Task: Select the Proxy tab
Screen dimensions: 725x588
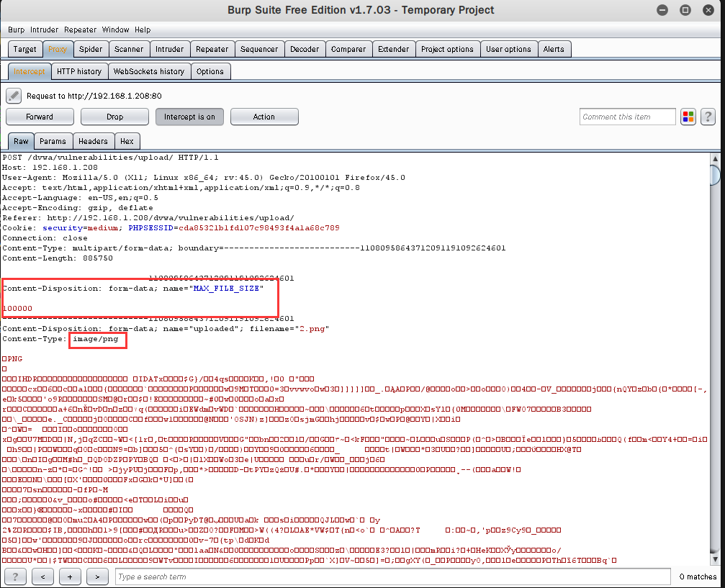Action: pos(58,49)
